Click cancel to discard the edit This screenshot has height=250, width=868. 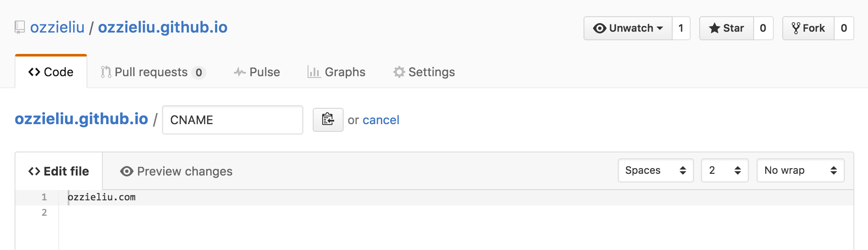coord(380,120)
